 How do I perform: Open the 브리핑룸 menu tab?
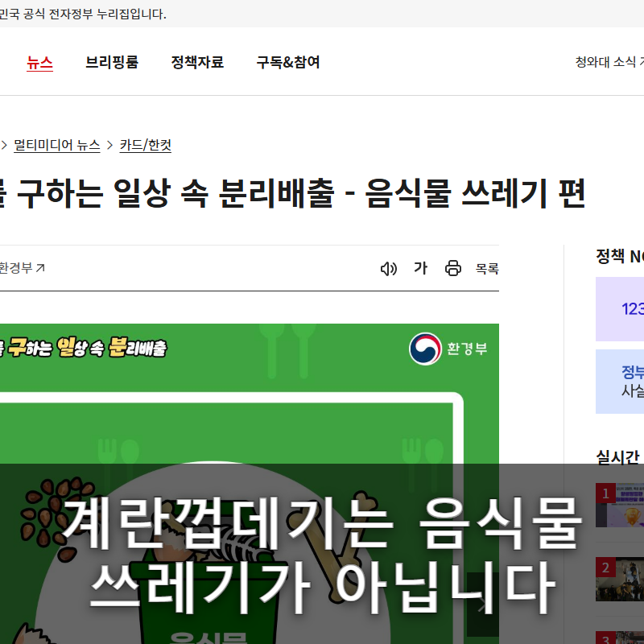(112, 63)
